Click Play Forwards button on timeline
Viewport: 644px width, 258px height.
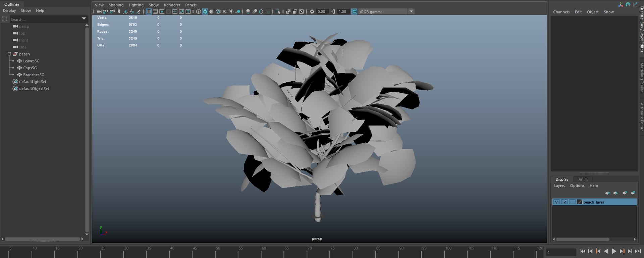pos(614,251)
